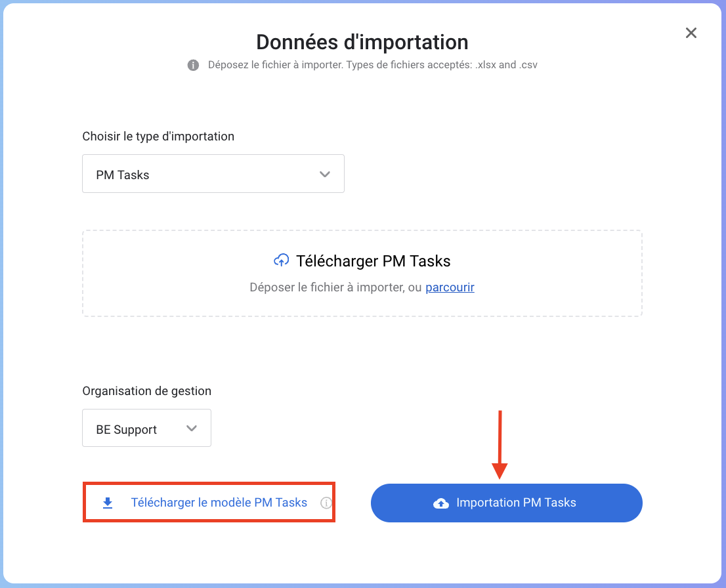Screen dimensions: 726x588
Task: Expand the chevron next to BE Support
Action: (192, 429)
